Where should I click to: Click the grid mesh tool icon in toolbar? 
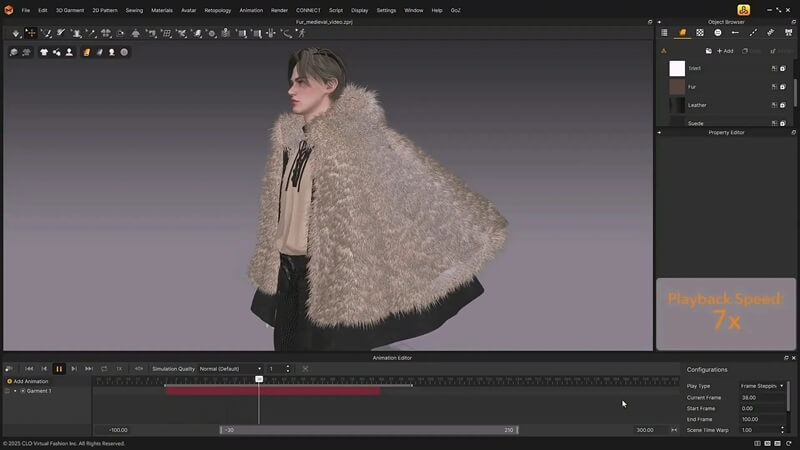[x=166, y=33]
